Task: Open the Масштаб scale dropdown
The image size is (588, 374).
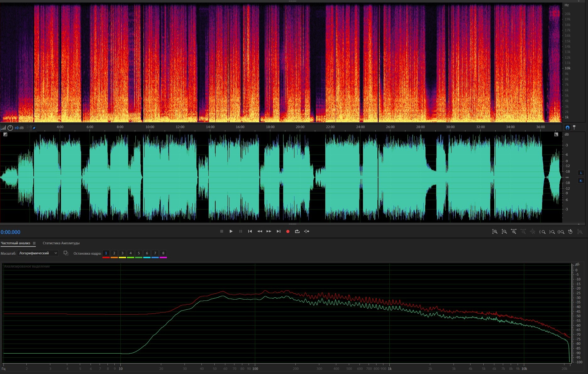Action: pos(38,253)
